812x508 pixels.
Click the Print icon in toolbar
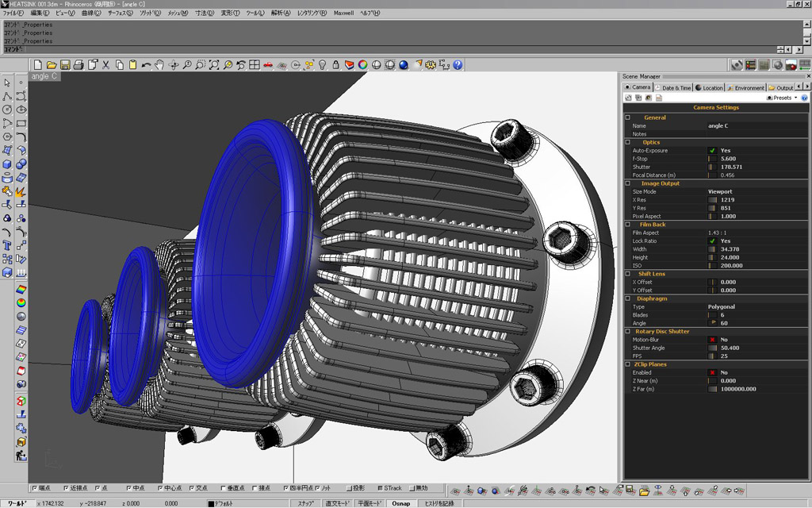click(79, 64)
